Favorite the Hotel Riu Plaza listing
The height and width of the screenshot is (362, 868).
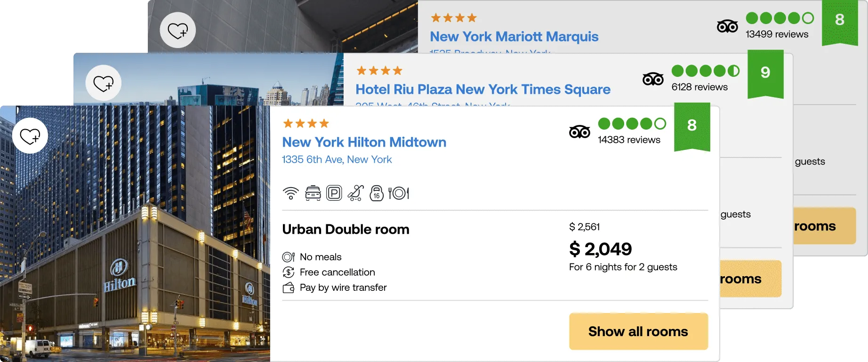(104, 83)
